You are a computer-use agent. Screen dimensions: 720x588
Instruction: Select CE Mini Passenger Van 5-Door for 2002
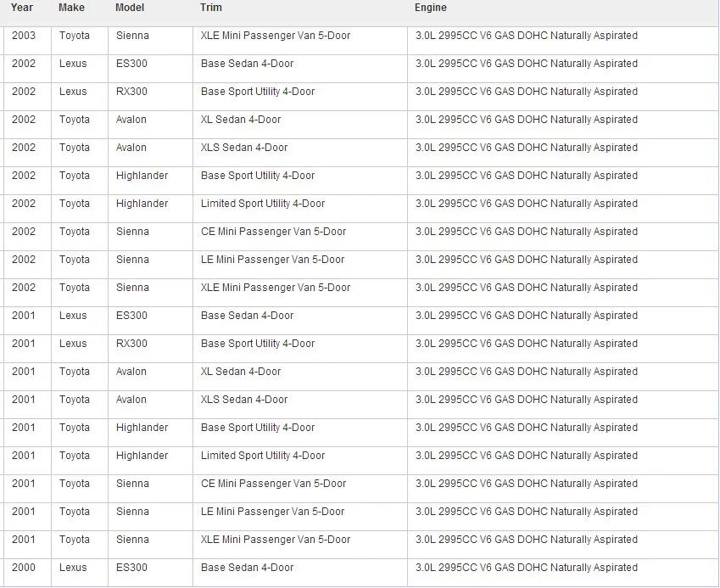pos(273,232)
